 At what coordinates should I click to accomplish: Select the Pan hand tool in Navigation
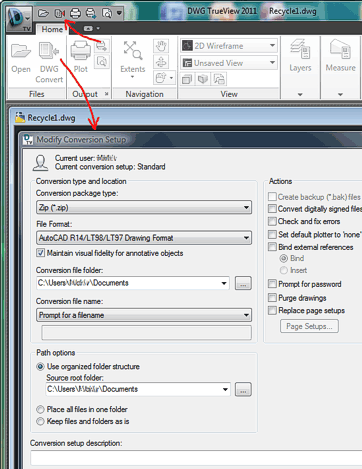coord(161,46)
